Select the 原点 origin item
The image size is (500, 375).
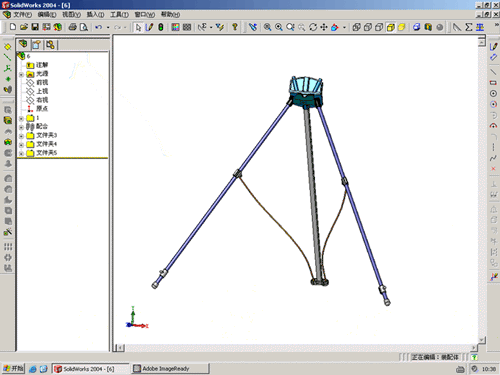pyautogui.click(x=42, y=108)
